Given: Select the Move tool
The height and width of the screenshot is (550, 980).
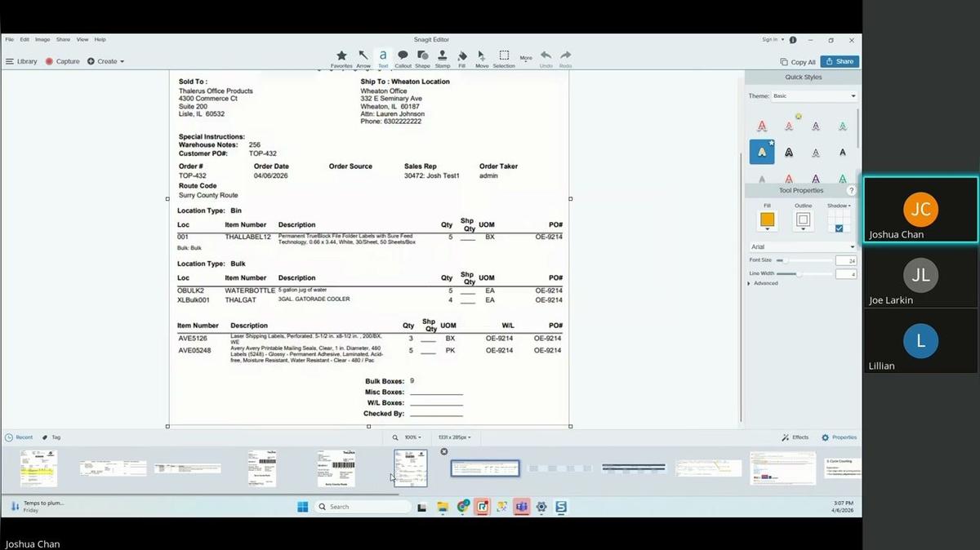Looking at the screenshot, I should 481,57.
